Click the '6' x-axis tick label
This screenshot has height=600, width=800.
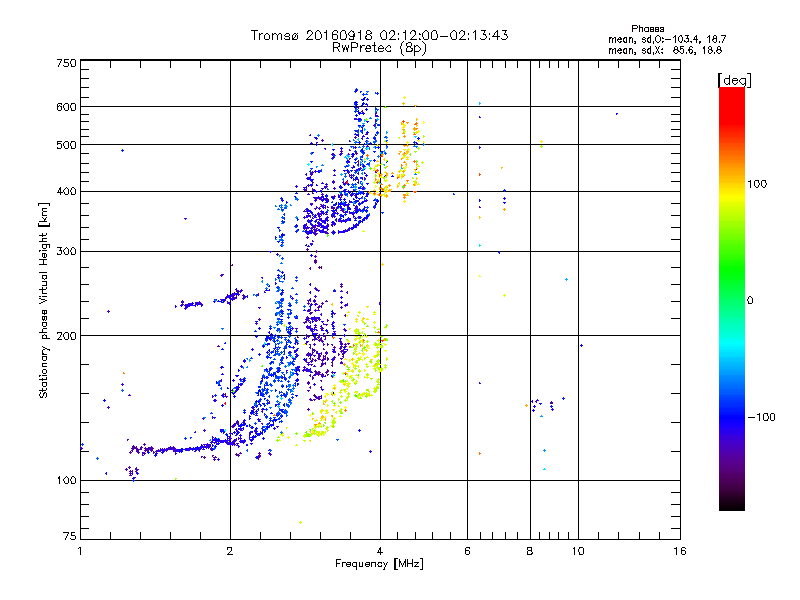(467, 551)
